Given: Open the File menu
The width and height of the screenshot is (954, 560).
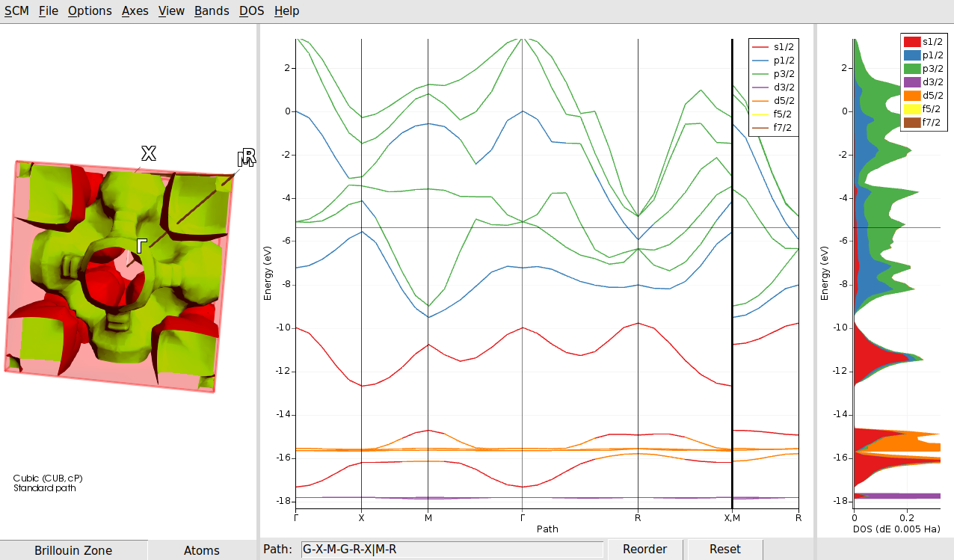Looking at the screenshot, I should pyautogui.click(x=48, y=10).
